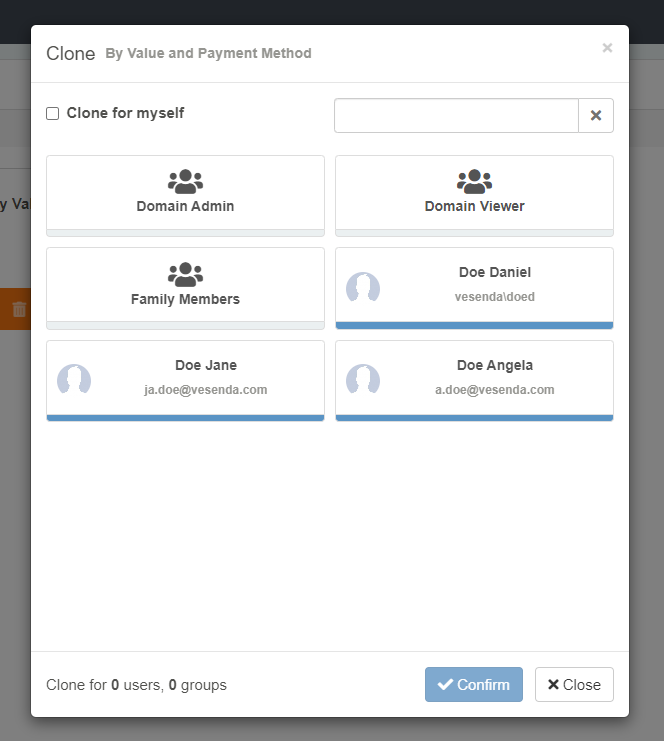Image resolution: width=664 pixels, height=741 pixels.
Task: Click Doe Angela's avatar icon
Action: tap(363, 380)
